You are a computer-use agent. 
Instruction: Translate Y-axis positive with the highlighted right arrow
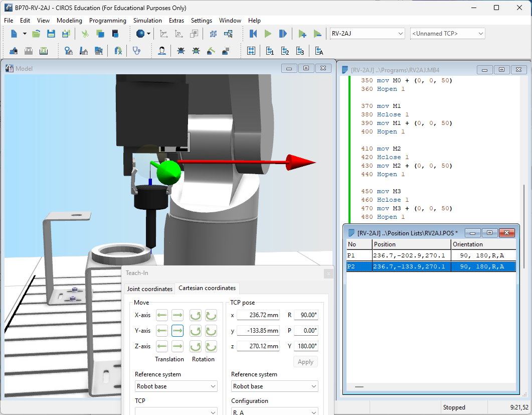pos(178,331)
